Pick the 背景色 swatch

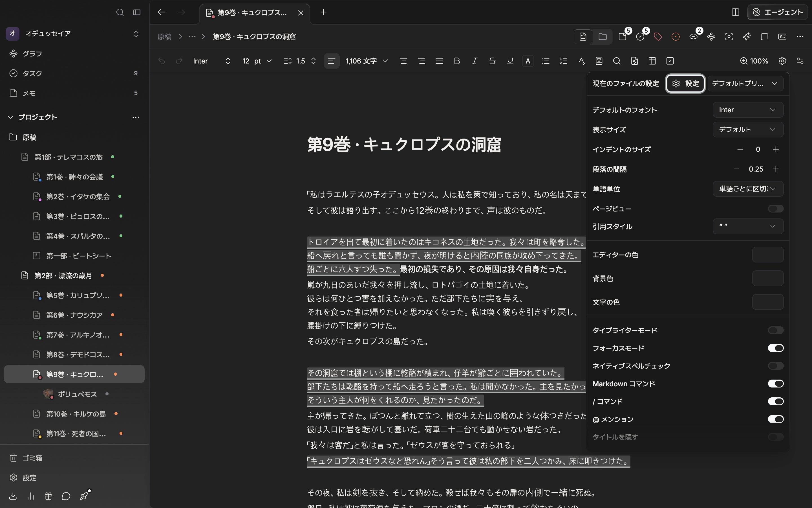tap(768, 278)
